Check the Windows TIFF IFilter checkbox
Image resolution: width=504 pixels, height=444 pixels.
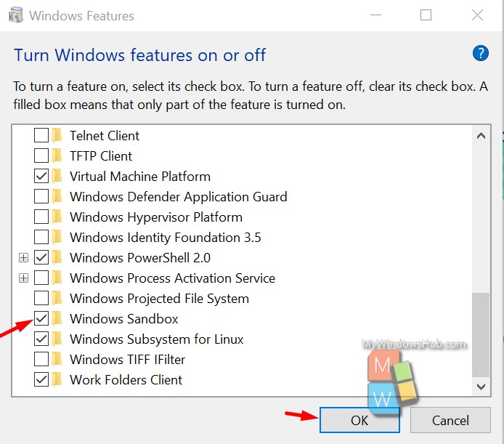(41, 359)
